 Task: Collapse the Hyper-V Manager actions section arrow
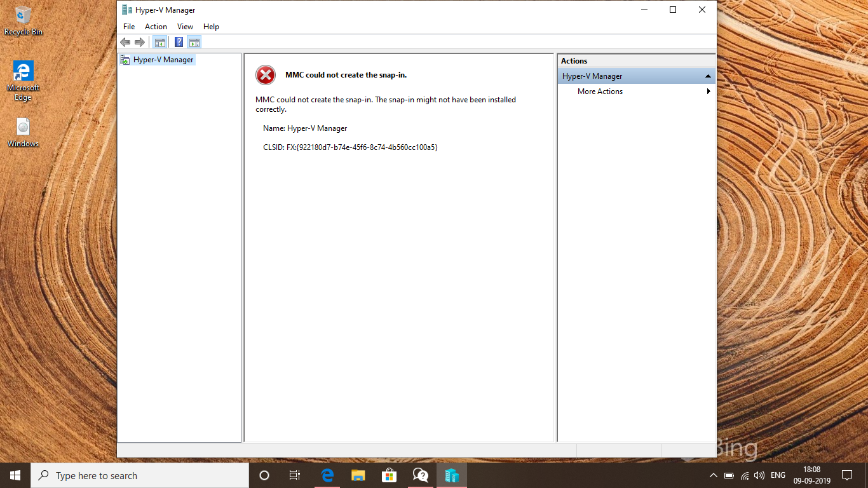tap(708, 76)
